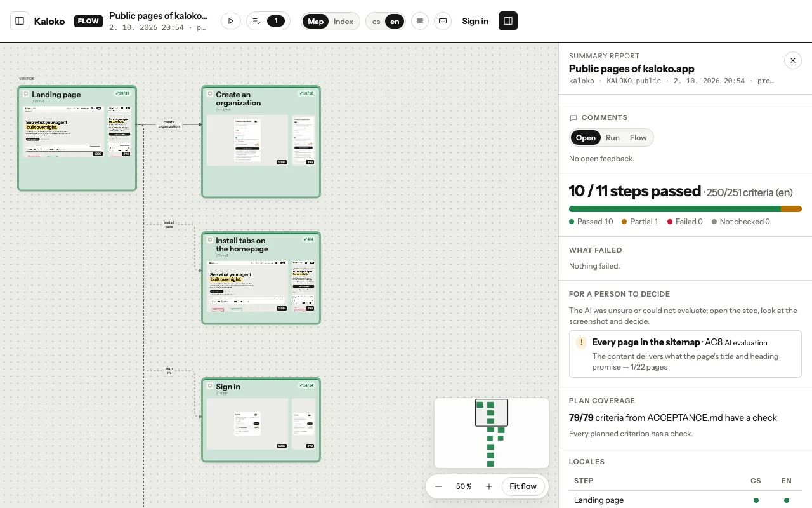812x508 pixels.
Task: Switch language to cs
Action: pyautogui.click(x=376, y=21)
